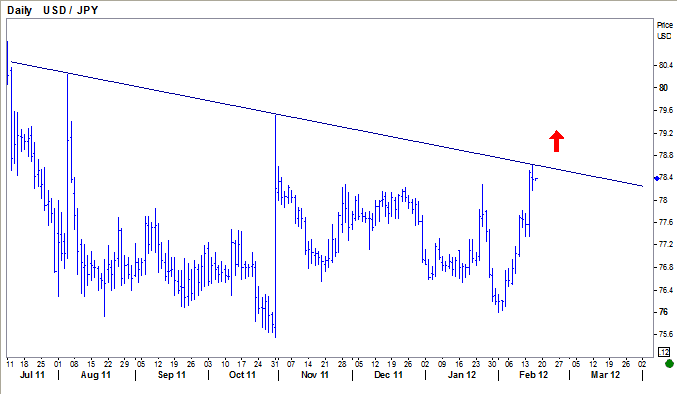Select the descending blue trendline
This screenshot has height=396, width=679.
[327, 124]
